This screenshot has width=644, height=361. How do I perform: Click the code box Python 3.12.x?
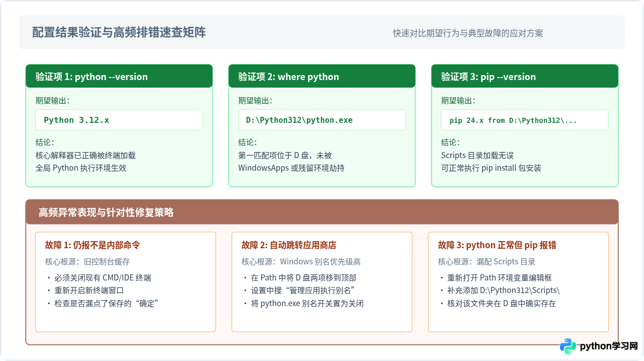coord(119,120)
